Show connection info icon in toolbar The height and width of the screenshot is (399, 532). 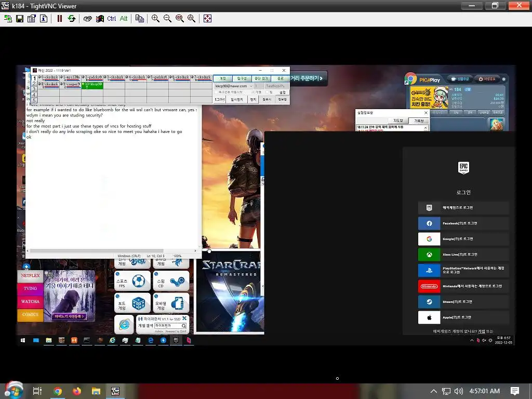pyautogui.click(x=44, y=19)
